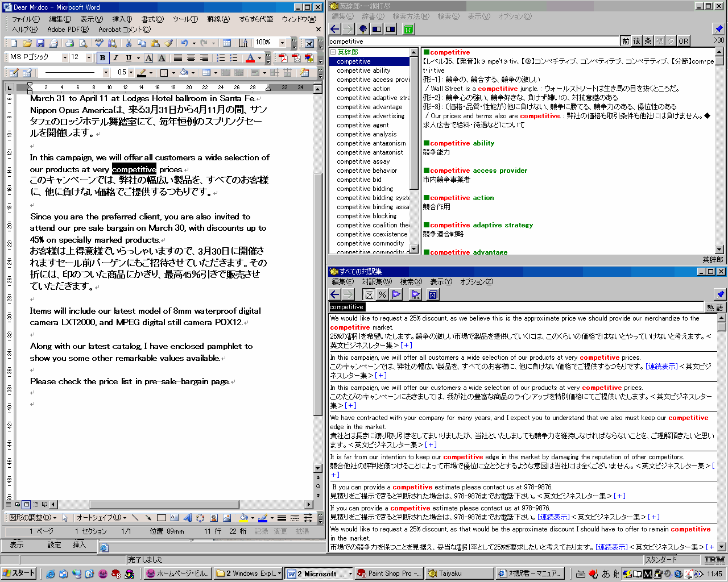Open the 対訳集(W) menu
The height and width of the screenshot is (582, 728).
click(x=377, y=282)
